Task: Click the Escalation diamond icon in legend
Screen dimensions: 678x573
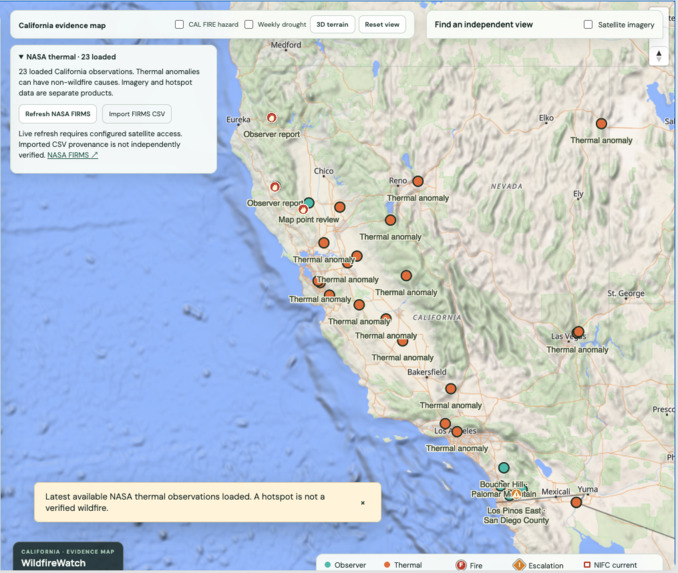Action: click(x=519, y=565)
